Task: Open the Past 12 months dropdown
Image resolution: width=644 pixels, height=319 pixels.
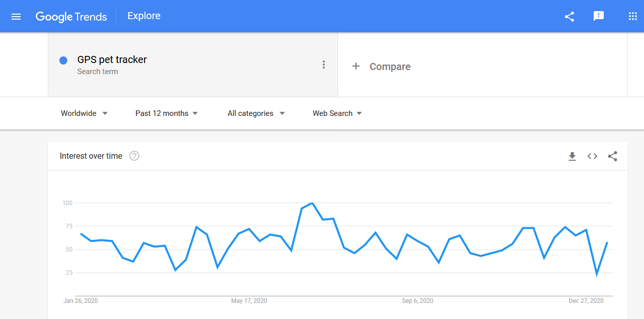Action: click(x=167, y=113)
